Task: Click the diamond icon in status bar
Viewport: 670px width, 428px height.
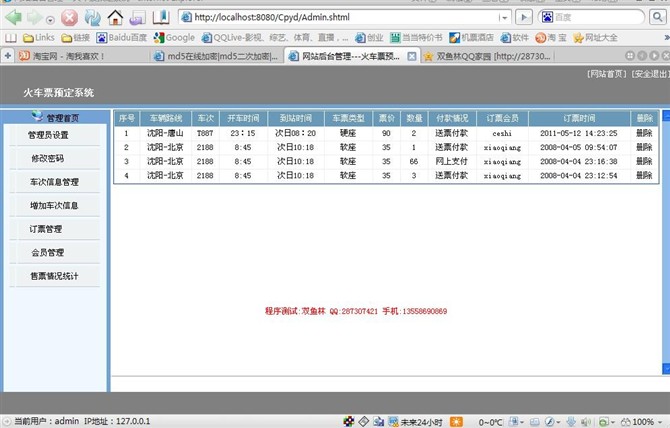Action: (x=364, y=422)
